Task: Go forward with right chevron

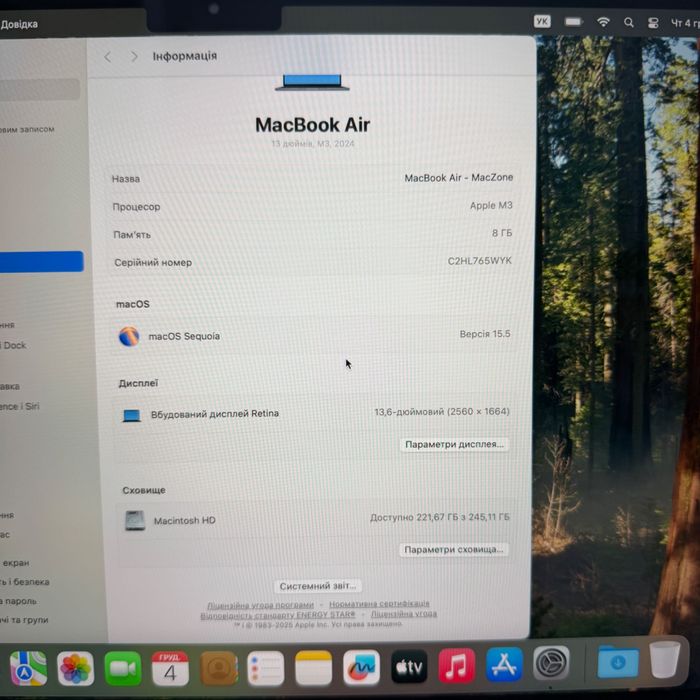Action: (134, 56)
